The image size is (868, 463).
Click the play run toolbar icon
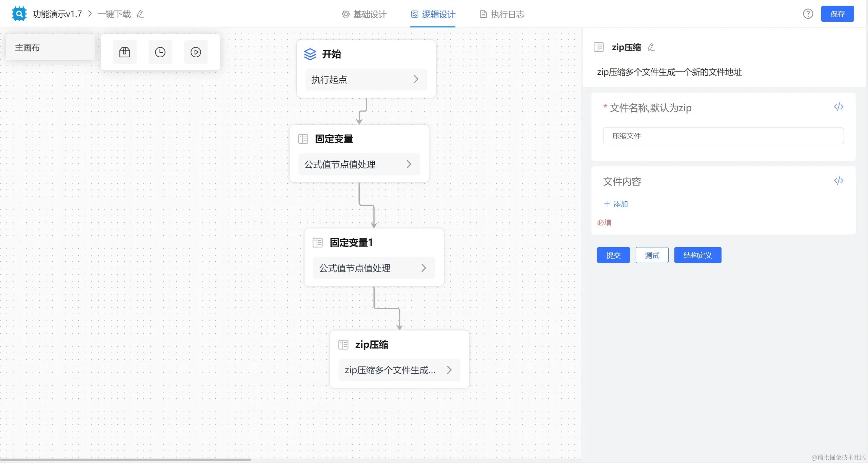click(196, 52)
